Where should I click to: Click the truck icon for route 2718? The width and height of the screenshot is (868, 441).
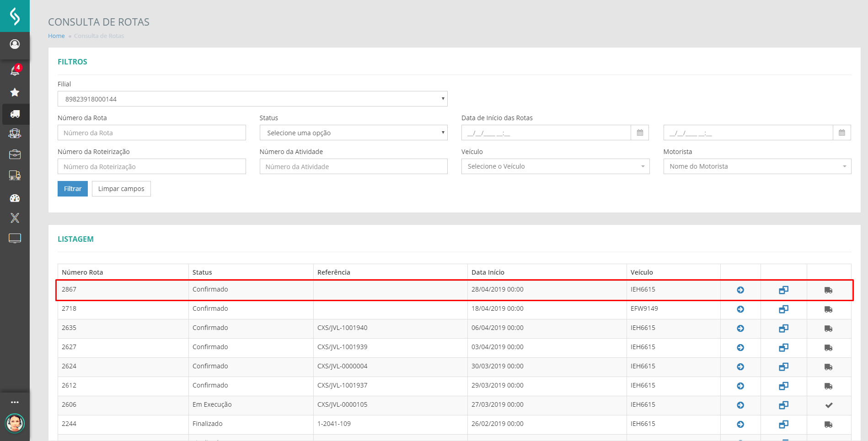tap(829, 309)
